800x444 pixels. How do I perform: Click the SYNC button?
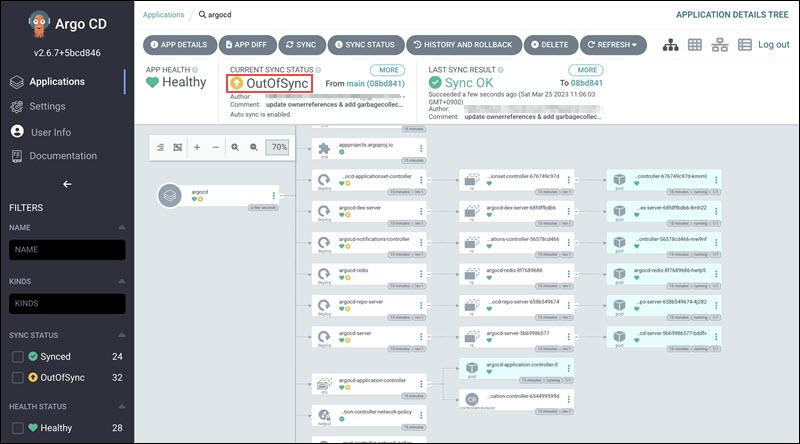click(x=302, y=45)
